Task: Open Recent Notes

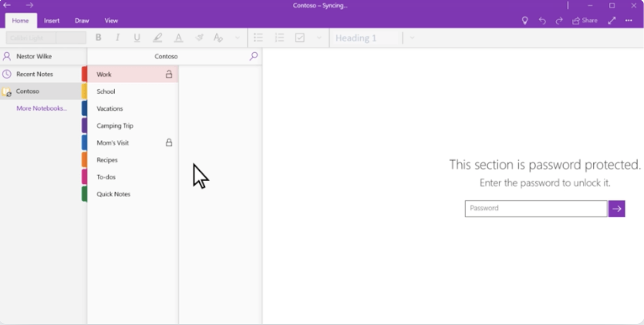Action: click(x=43, y=74)
